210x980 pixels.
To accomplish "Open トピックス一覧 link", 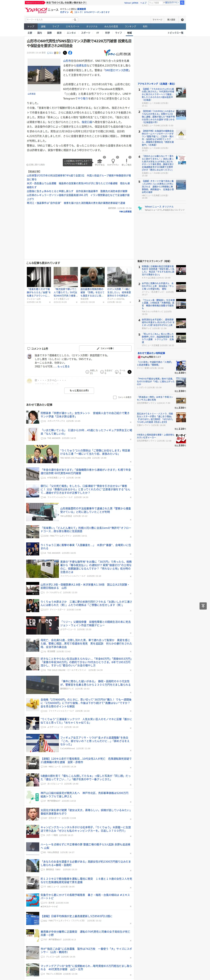I will click(176, 33).
